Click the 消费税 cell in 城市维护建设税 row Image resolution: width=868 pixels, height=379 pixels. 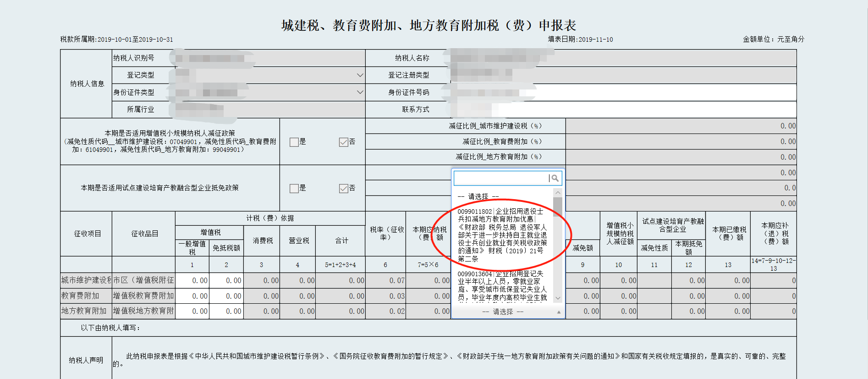pyautogui.click(x=262, y=280)
